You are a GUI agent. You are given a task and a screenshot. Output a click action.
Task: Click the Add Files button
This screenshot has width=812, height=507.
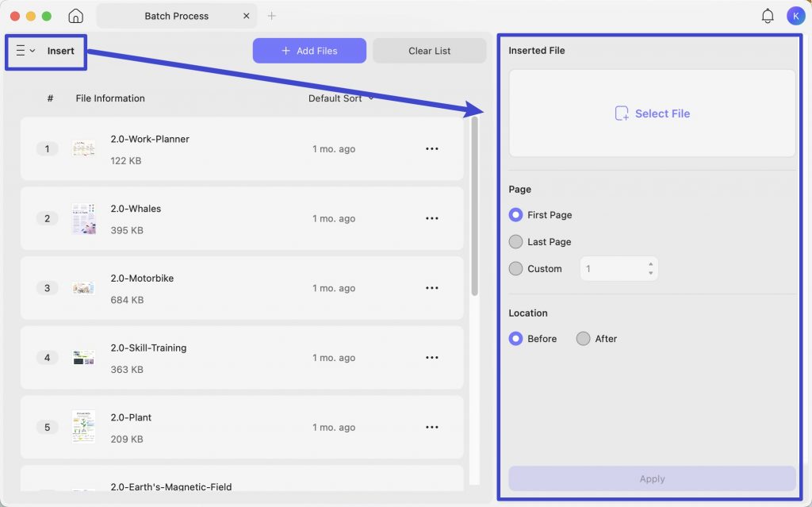click(309, 51)
